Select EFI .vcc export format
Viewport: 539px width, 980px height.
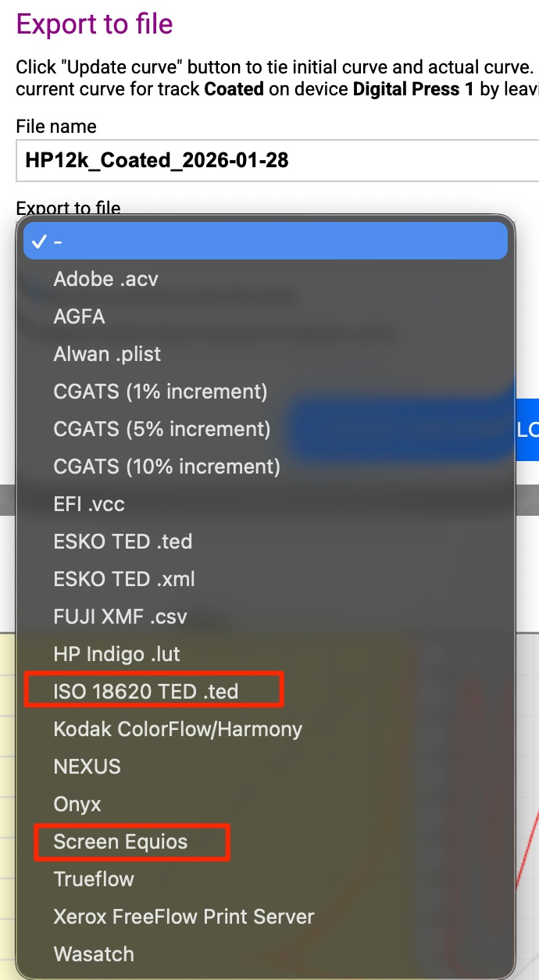89,504
